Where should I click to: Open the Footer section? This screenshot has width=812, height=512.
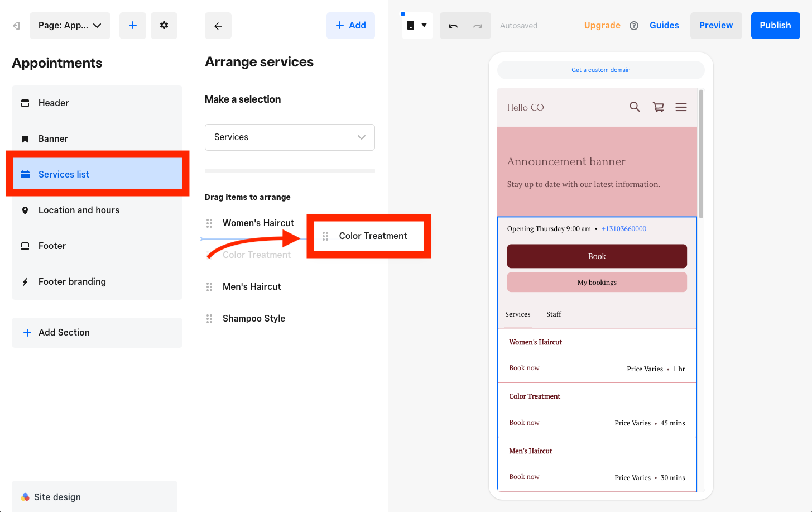point(97,246)
